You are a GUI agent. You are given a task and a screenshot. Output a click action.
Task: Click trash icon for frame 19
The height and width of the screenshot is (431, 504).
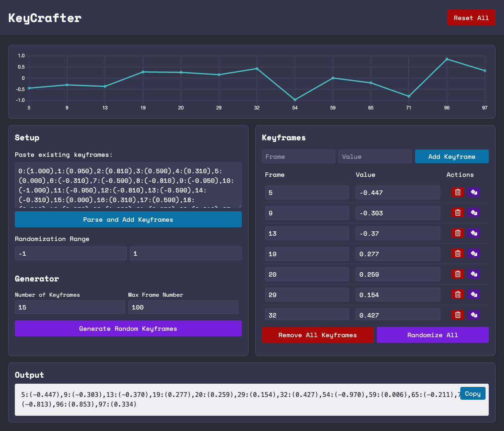[x=457, y=254]
